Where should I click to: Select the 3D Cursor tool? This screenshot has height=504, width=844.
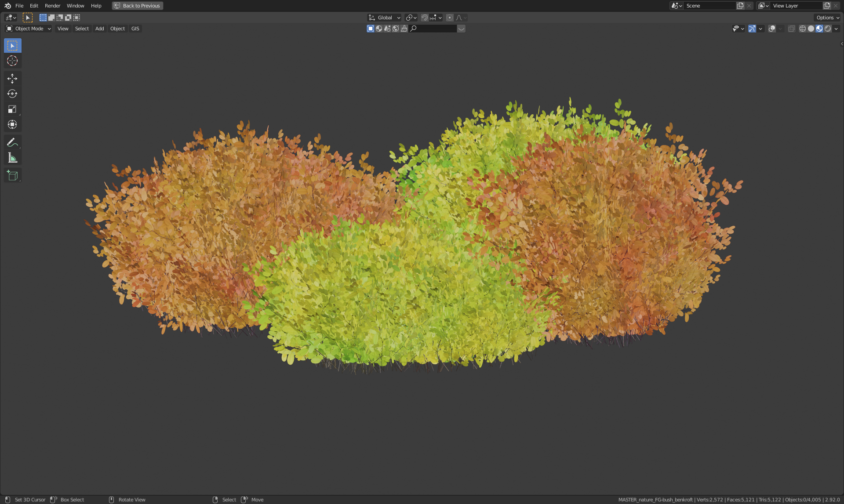(x=12, y=61)
